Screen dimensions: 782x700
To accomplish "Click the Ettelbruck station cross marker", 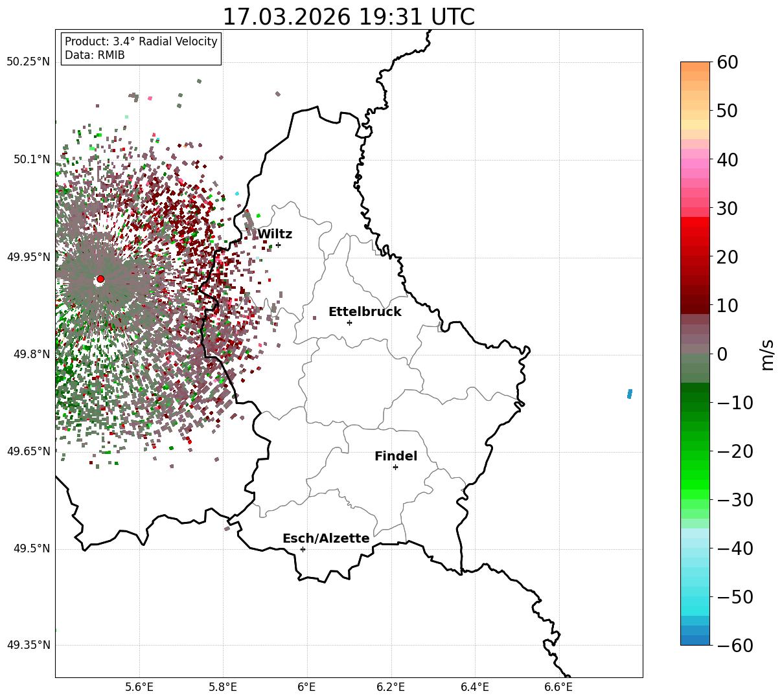I will tap(349, 322).
